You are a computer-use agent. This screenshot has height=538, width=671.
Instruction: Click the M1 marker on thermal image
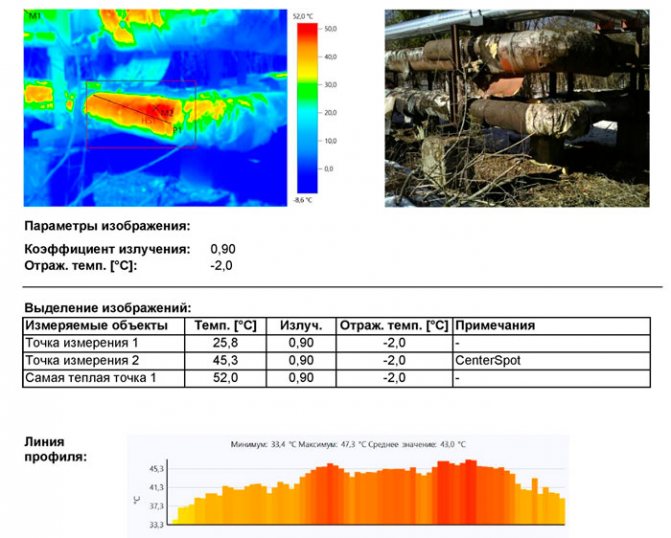[36, 18]
